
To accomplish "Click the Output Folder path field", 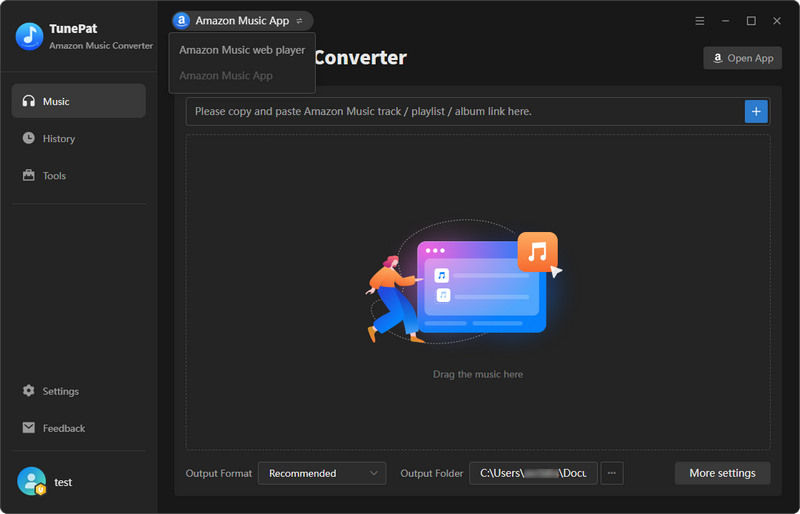I will [x=533, y=473].
